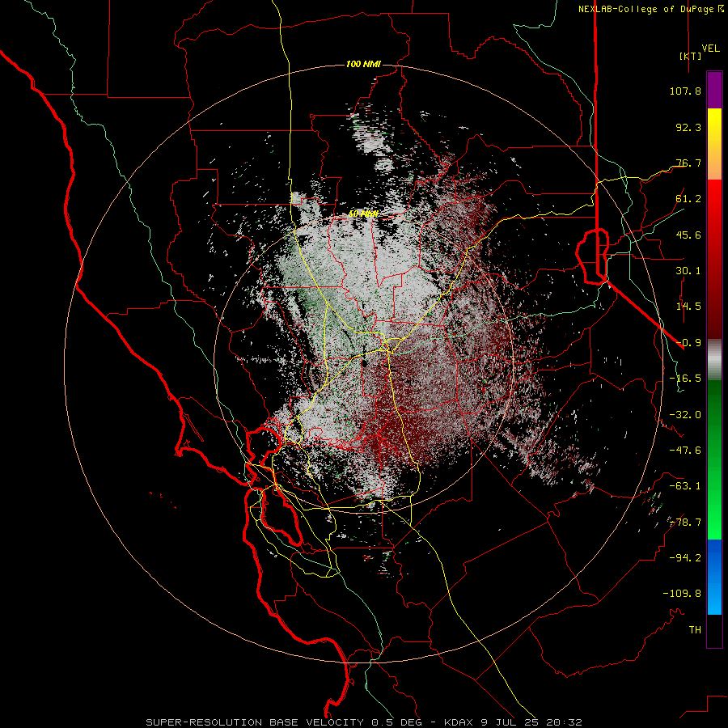Click the purple segment of color bar
The width and height of the screenshot is (728, 728).
[714, 91]
